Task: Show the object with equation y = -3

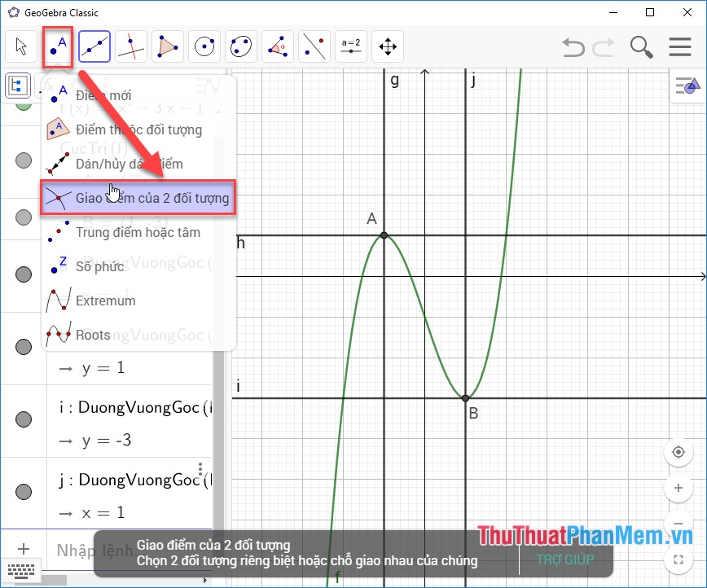Action: click(x=24, y=419)
